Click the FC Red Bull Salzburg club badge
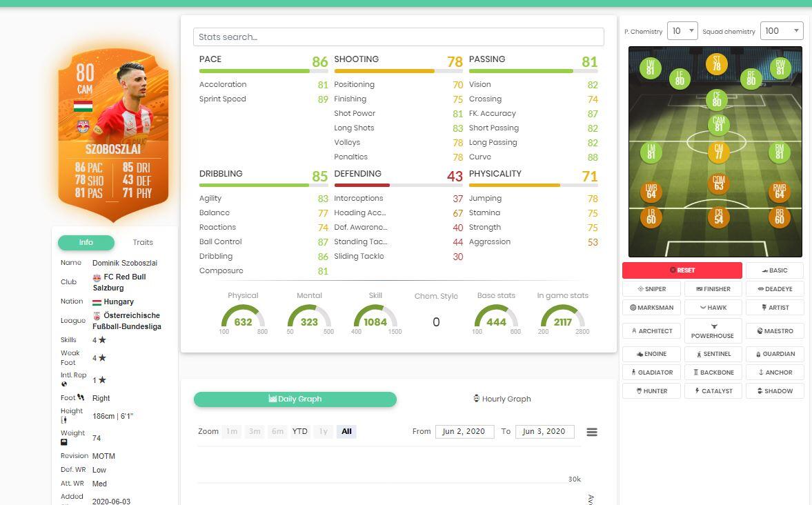Image resolution: width=812 pixels, height=505 pixels. click(x=97, y=277)
